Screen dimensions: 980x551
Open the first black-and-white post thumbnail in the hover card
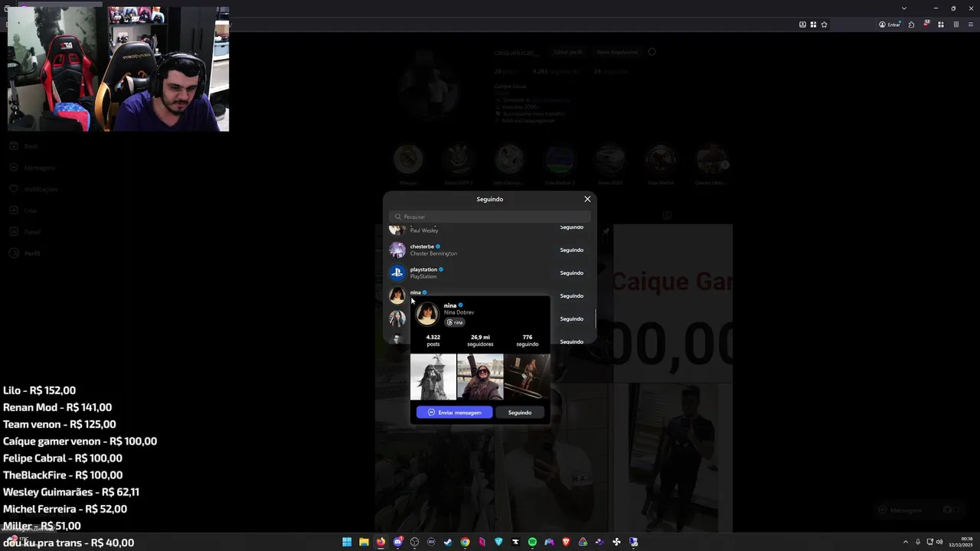pos(433,377)
